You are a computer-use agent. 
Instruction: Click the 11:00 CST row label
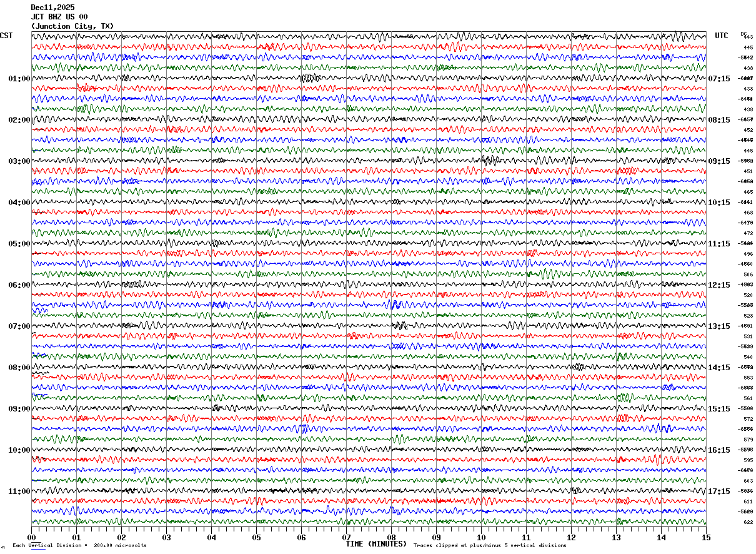[19, 491]
